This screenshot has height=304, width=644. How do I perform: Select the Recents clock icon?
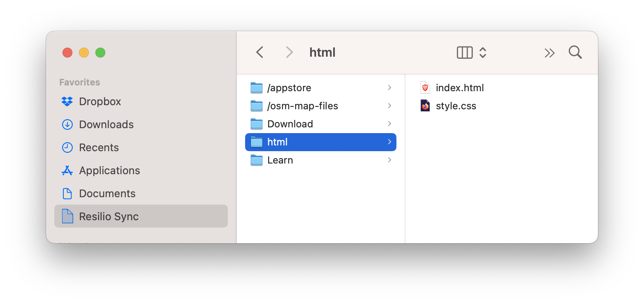pyautogui.click(x=67, y=147)
